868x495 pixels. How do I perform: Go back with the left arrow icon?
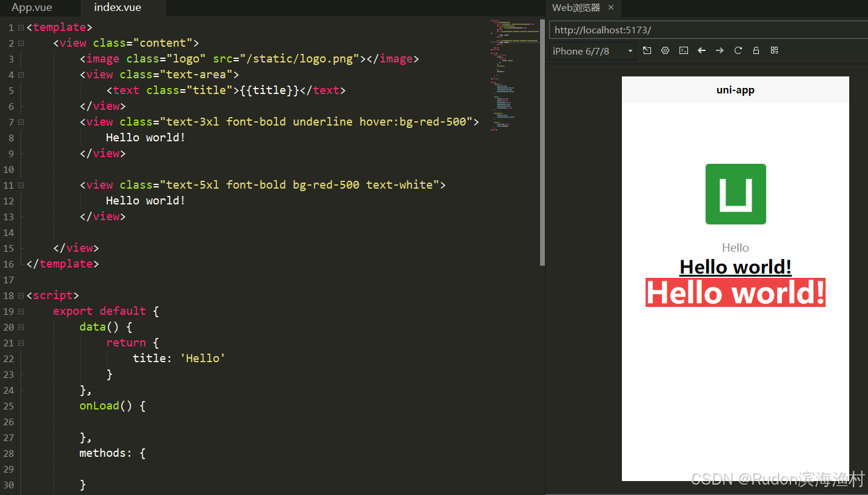click(702, 51)
